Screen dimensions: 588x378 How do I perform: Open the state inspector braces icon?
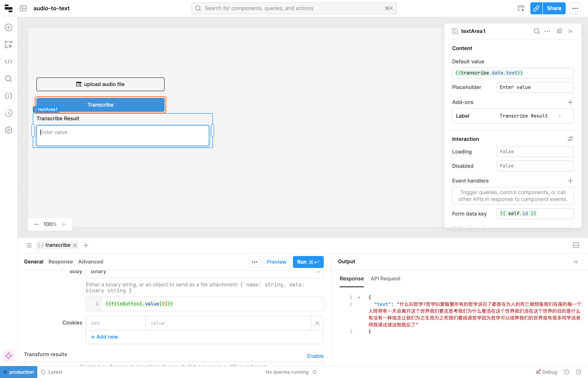click(9, 96)
